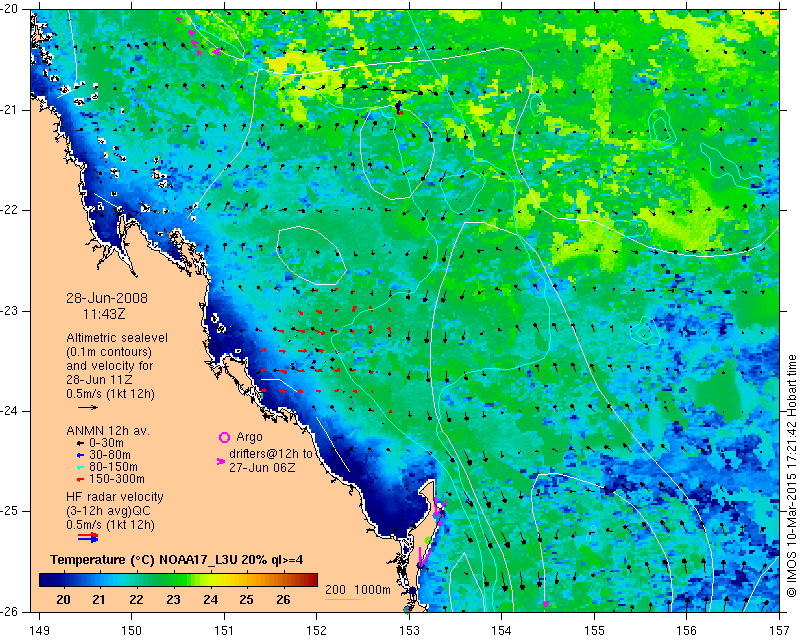
Task: Click the Temperature NOAA17_L3U title
Action: pos(177,559)
